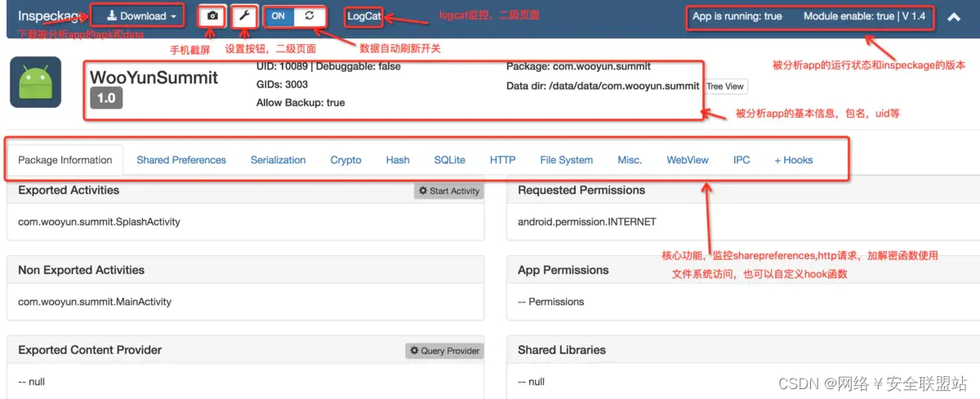This screenshot has width=980, height=399.
Task: Open the Serialization tab
Action: tap(278, 160)
